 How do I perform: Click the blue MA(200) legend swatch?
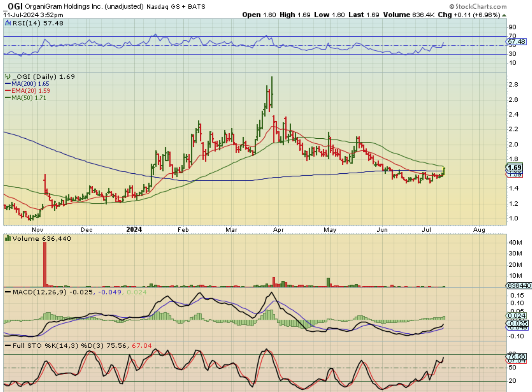click(x=8, y=84)
